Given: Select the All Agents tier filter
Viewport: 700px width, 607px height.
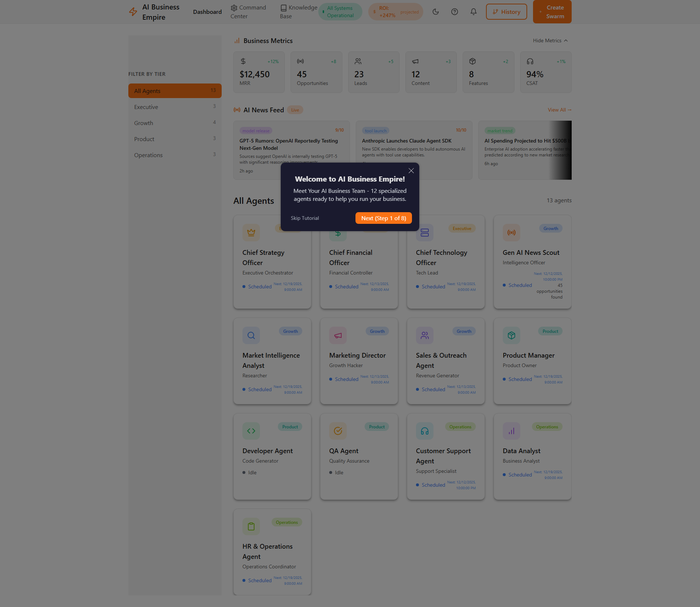Looking at the screenshot, I should (x=175, y=91).
